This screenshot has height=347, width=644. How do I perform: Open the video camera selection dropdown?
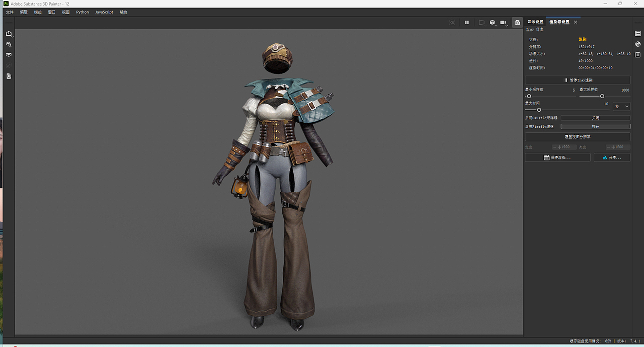coord(504,23)
